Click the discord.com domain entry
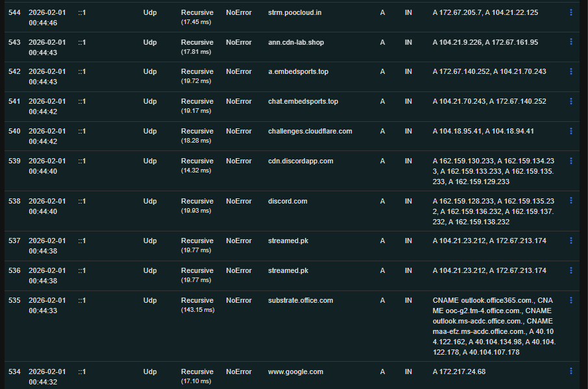The height and width of the screenshot is (389, 588). click(288, 201)
